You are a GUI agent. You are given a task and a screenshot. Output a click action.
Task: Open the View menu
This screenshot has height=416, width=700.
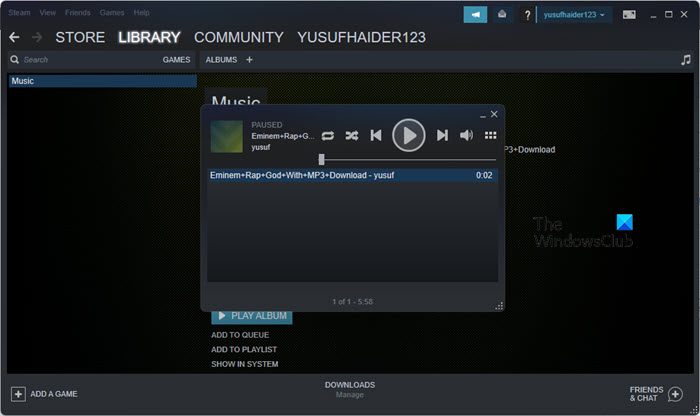pos(48,12)
